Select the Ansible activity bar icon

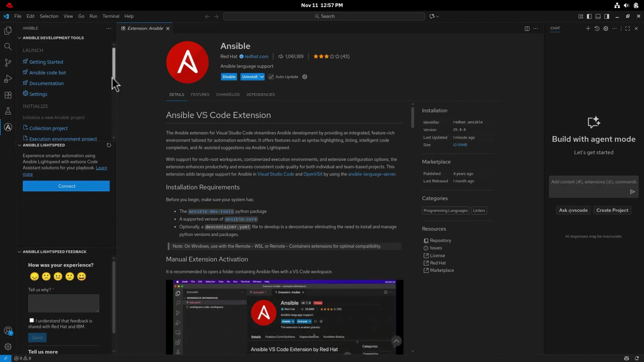(x=8, y=127)
